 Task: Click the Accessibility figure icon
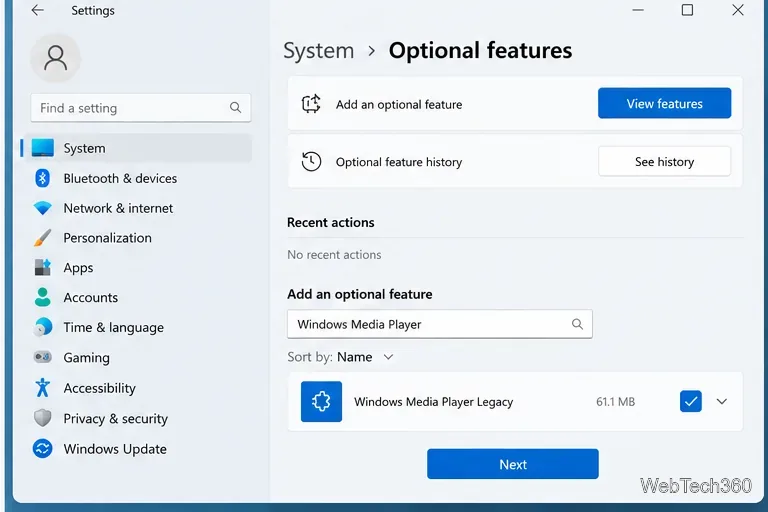[x=43, y=388]
